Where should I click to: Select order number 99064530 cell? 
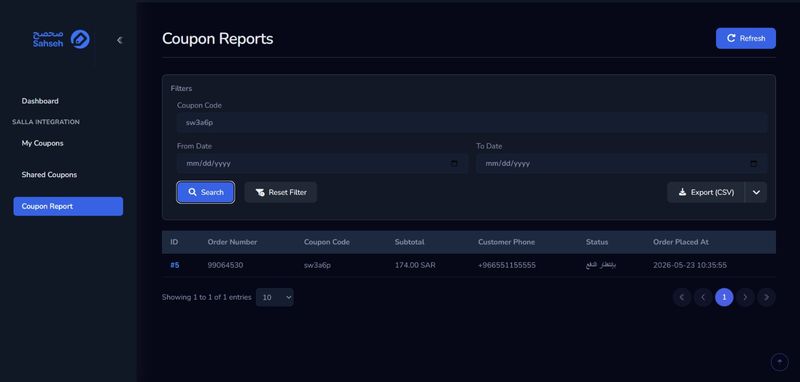pyautogui.click(x=225, y=265)
